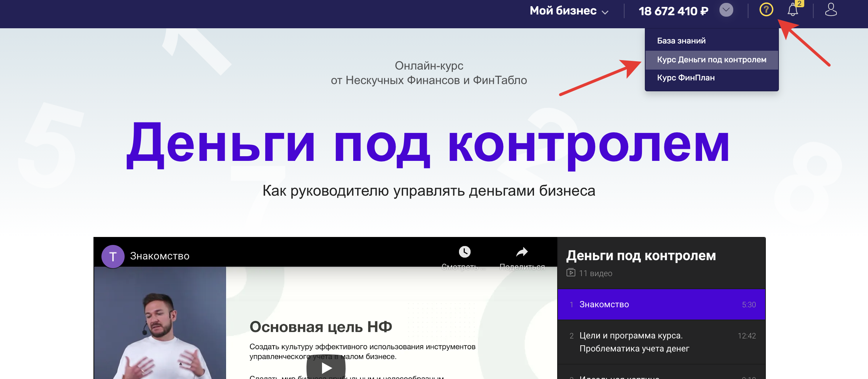Click the subtitle Как руководителю управлять деньгами бизнеса
This screenshot has width=868, height=379.
click(x=429, y=191)
